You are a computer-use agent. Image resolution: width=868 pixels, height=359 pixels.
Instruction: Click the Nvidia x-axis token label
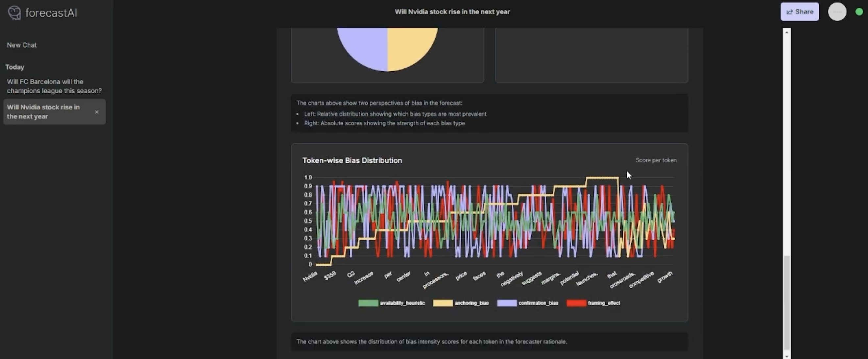click(310, 276)
